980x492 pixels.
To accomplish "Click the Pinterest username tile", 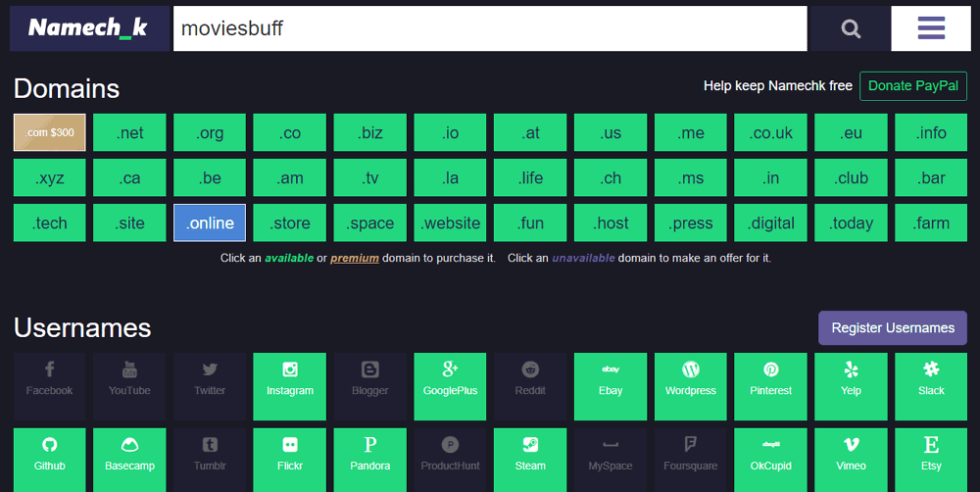I will [771, 379].
